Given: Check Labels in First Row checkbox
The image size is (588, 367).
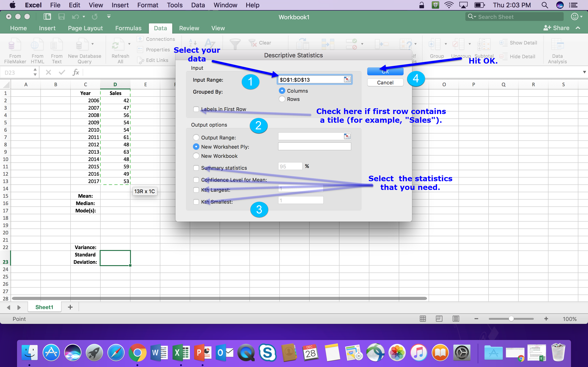Looking at the screenshot, I should 196,109.
